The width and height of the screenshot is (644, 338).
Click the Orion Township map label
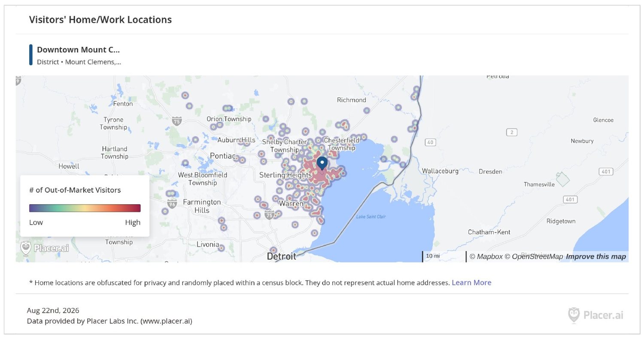point(229,119)
